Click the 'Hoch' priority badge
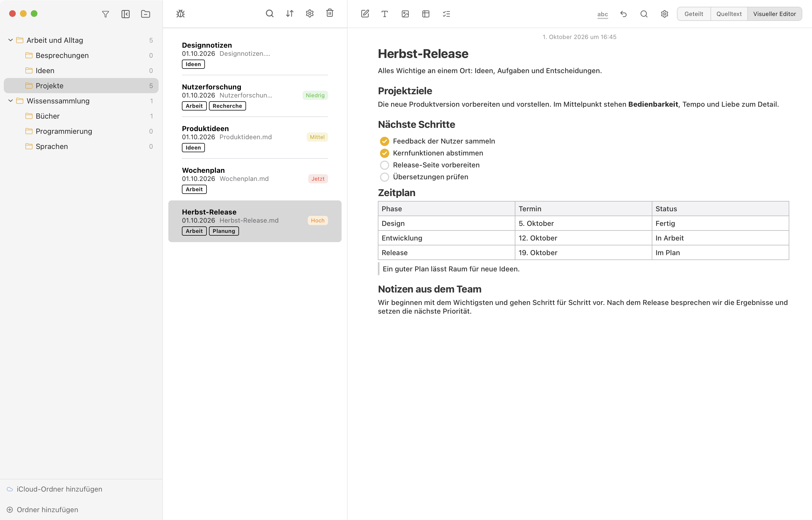The height and width of the screenshot is (520, 812). pyautogui.click(x=317, y=220)
